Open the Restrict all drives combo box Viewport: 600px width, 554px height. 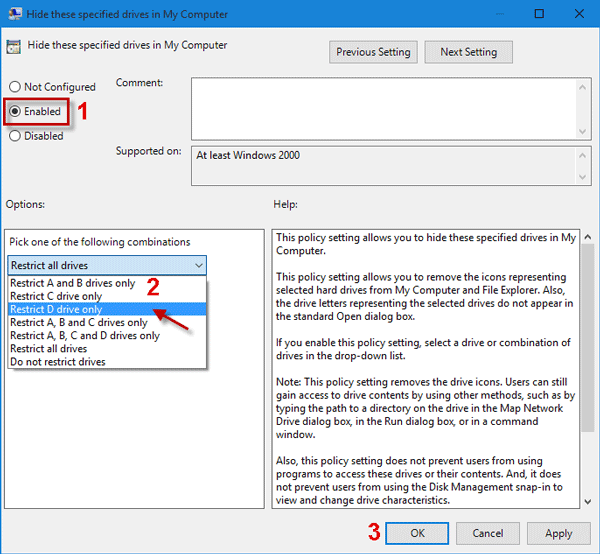click(107, 265)
